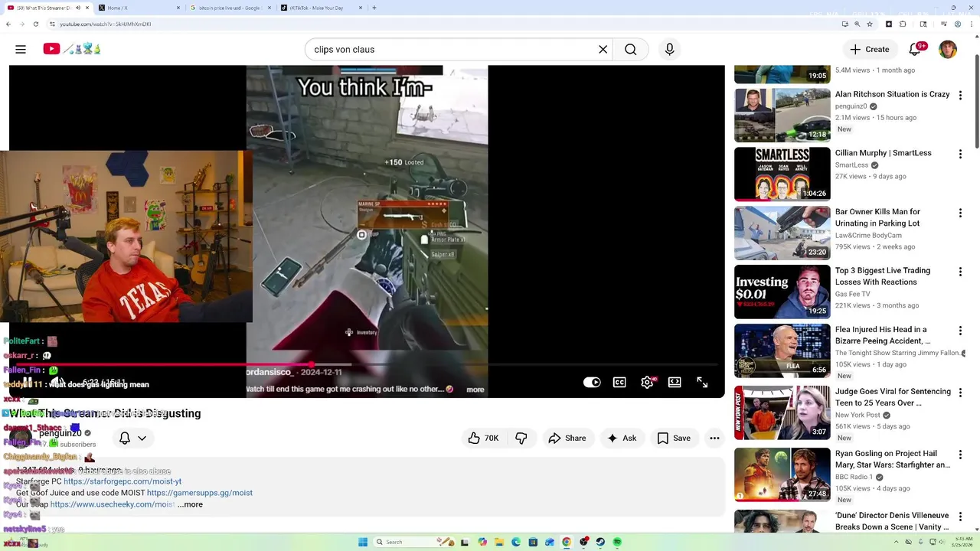Open YouTube notifications bell

(x=915, y=49)
